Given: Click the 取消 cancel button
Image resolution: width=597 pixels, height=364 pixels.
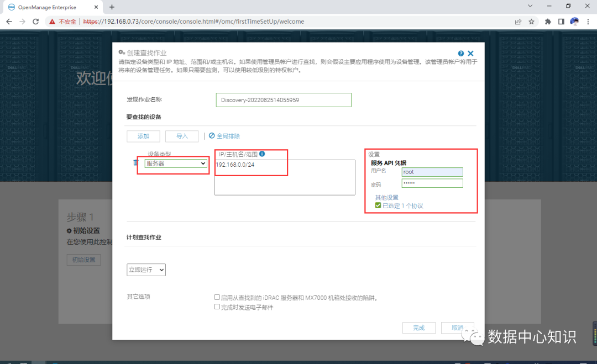Looking at the screenshot, I should point(458,328).
